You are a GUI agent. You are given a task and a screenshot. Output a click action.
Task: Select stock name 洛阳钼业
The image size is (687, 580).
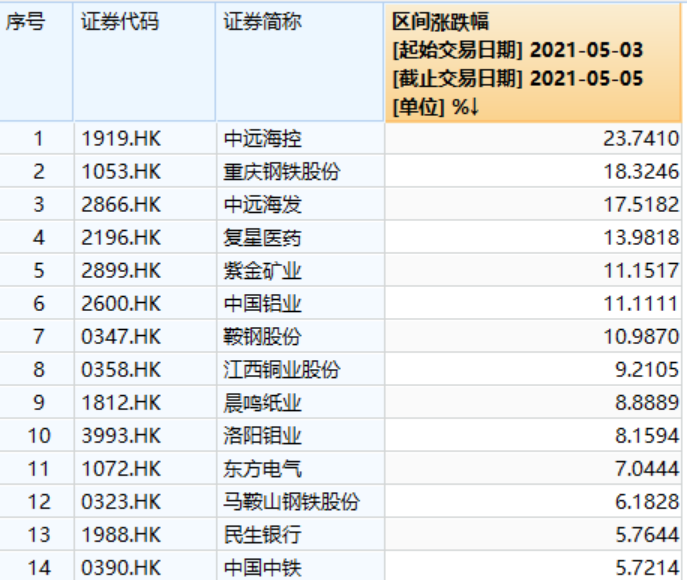coord(262,436)
